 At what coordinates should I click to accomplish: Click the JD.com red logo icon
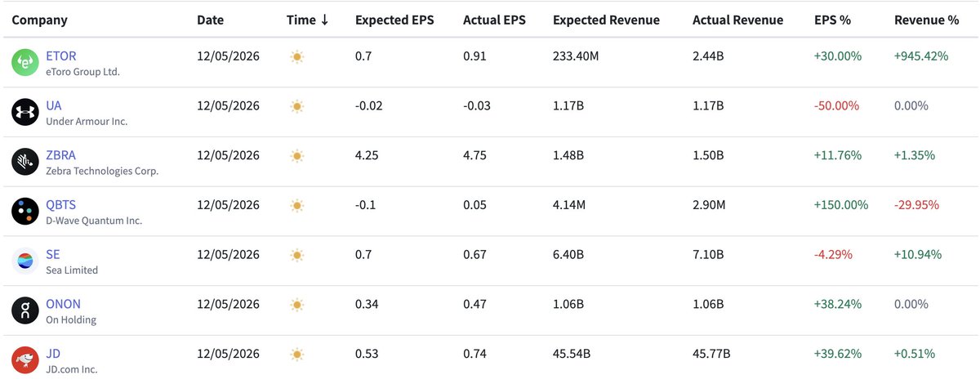click(25, 360)
